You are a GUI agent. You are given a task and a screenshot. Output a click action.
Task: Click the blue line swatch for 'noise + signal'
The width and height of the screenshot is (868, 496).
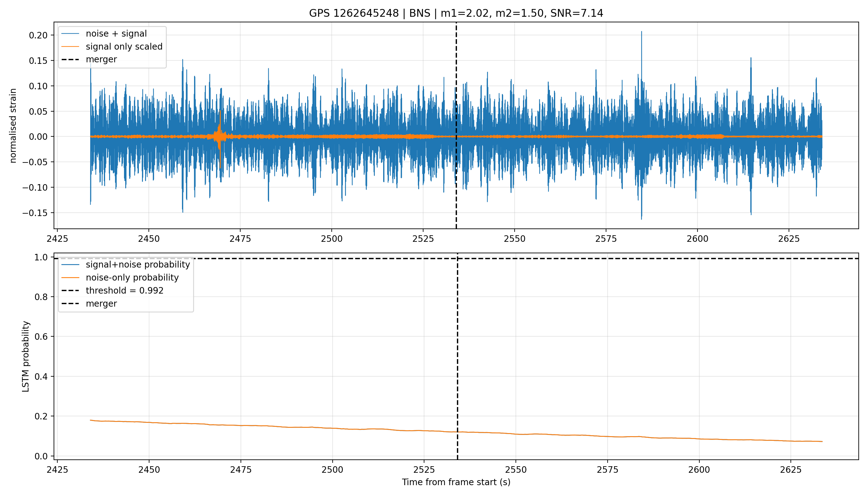tap(70, 34)
